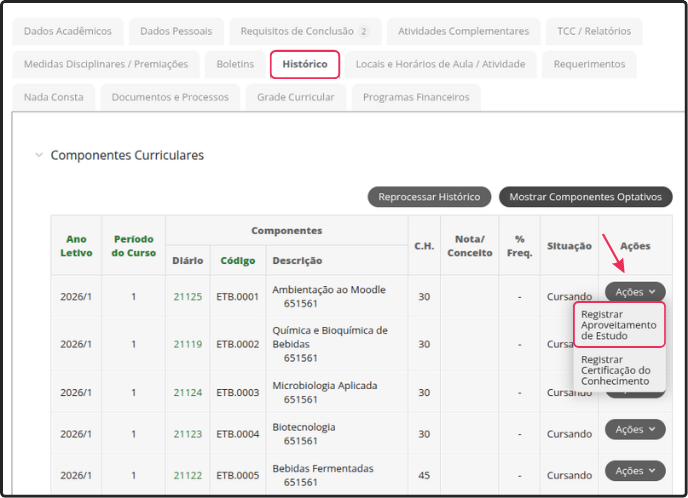The height and width of the screenshot is (498, 688).
Task: Click the Nota/Conceito column header
Action: tap(469, 246)
